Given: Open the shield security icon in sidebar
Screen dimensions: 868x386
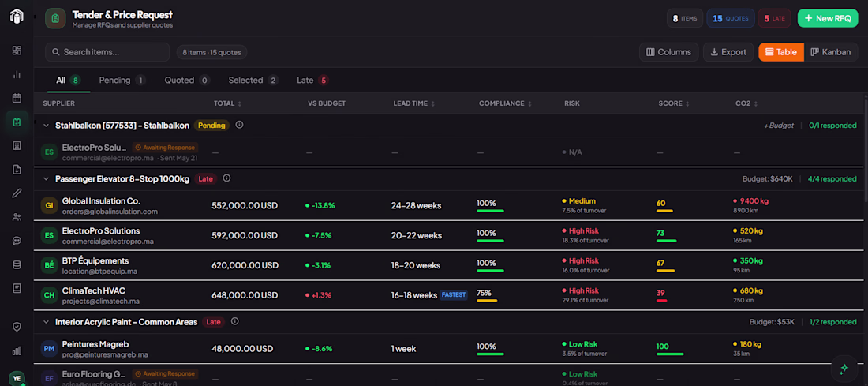Looking at the screenshot, I should tap(17, 327).
